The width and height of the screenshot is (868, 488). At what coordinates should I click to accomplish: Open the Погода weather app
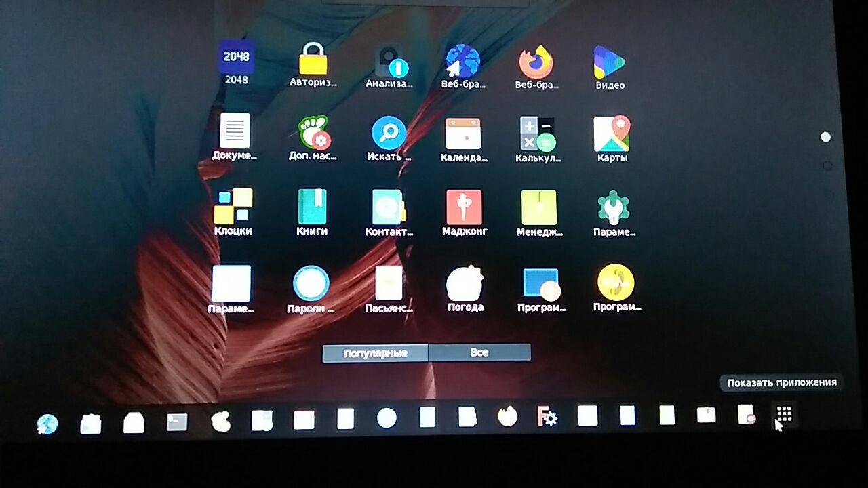pos(465,289)
